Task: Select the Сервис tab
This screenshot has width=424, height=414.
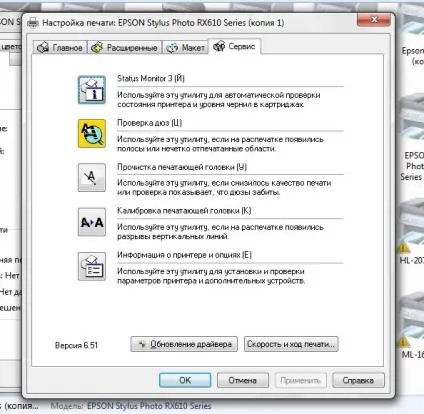Action: 234,46
